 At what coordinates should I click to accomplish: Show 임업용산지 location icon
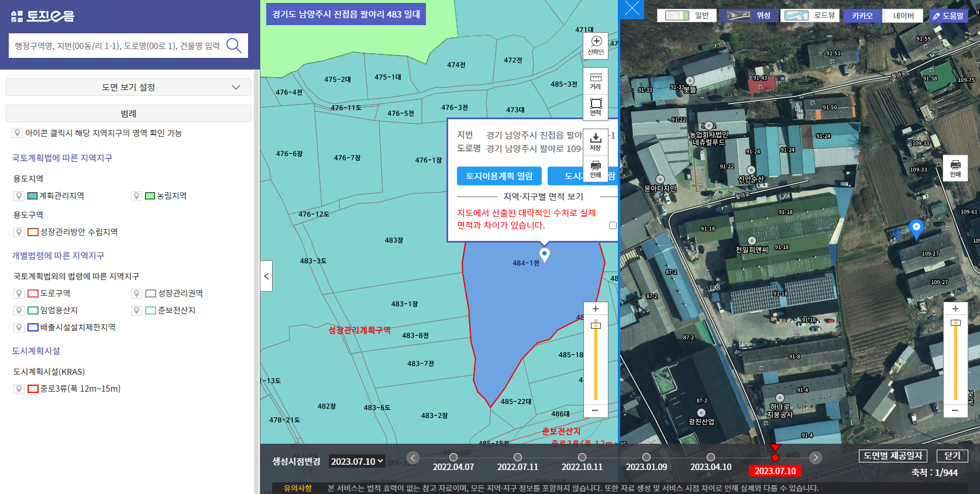click(x=19, y=310)
